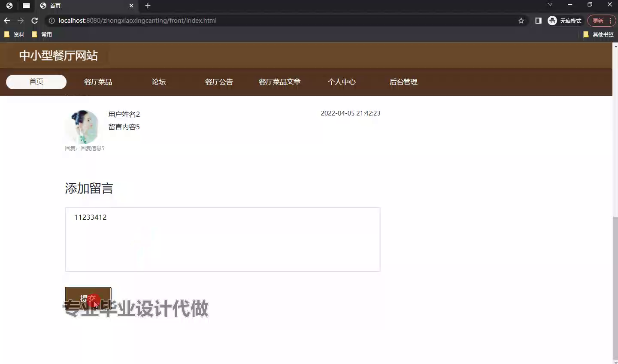Click the browser back arrow
The height and width of the screenshot is (364, 618).
click(x=7, y=21)
